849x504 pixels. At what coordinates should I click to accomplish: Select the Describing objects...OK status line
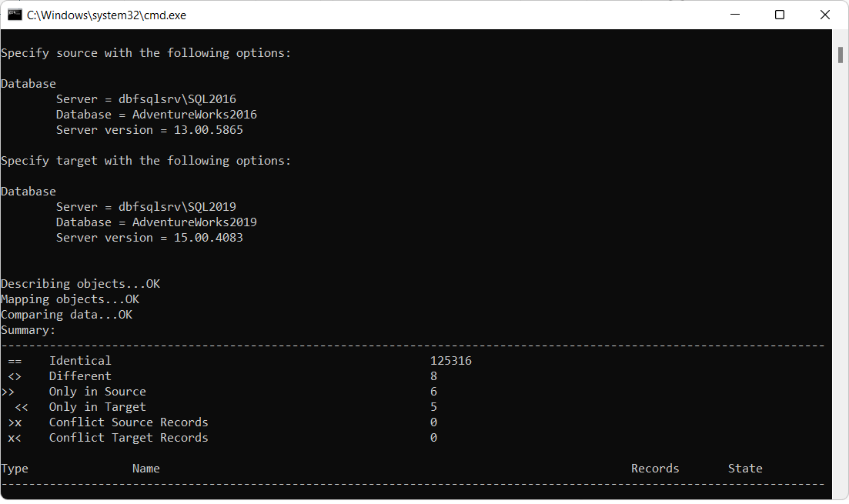(x=79, y=283)
